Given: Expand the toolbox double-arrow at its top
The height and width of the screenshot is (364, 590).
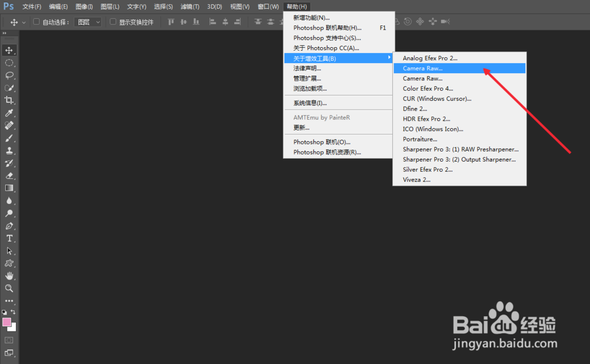Looking at the screenshot, I should [5, 33].
